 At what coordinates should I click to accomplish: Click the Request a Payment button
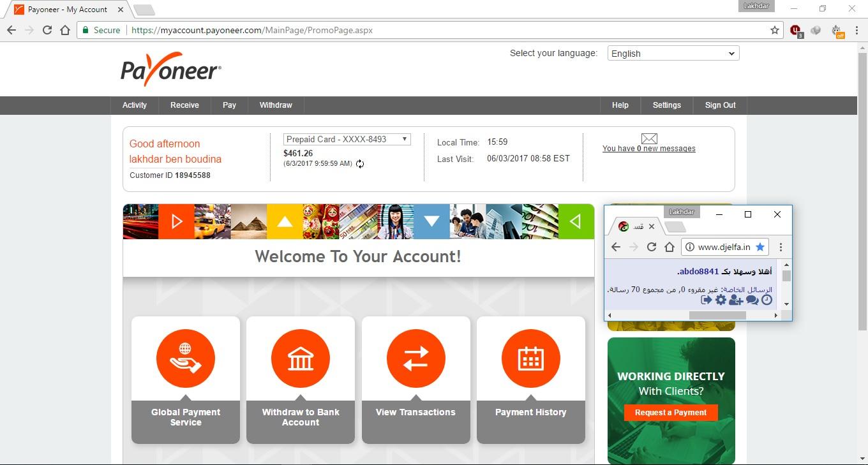pos(671,413)
